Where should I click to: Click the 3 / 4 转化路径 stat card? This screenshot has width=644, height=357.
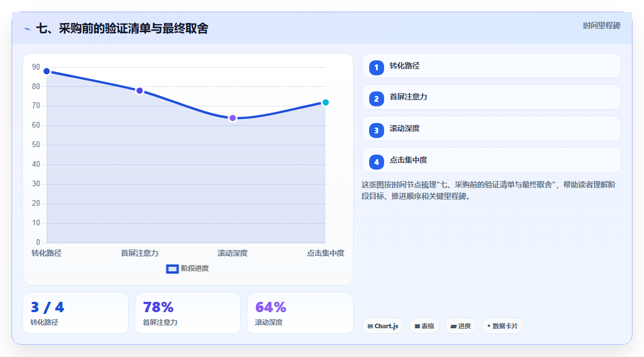pos(75,313)
